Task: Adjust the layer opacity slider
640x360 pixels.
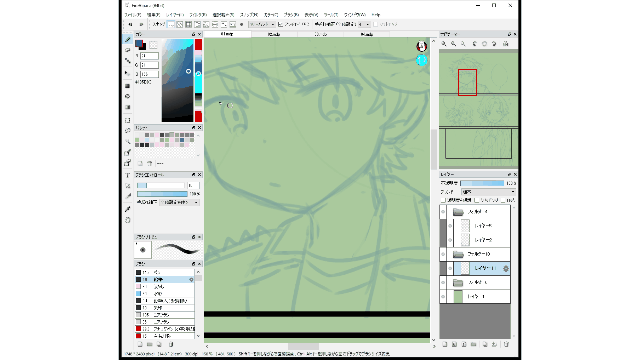Action: [482, 183]
